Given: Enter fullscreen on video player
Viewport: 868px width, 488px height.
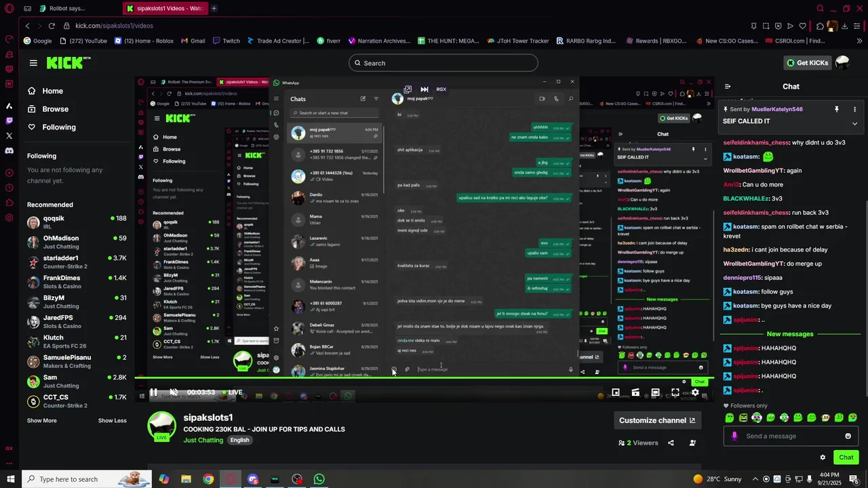Looking at the screenshot, I should point(675,392).
